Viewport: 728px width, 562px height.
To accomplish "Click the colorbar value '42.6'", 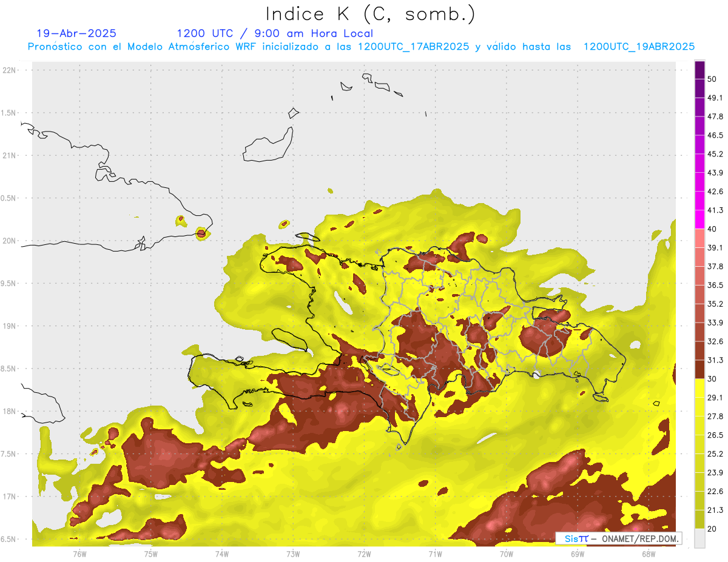I will click(x=715, y=192).
